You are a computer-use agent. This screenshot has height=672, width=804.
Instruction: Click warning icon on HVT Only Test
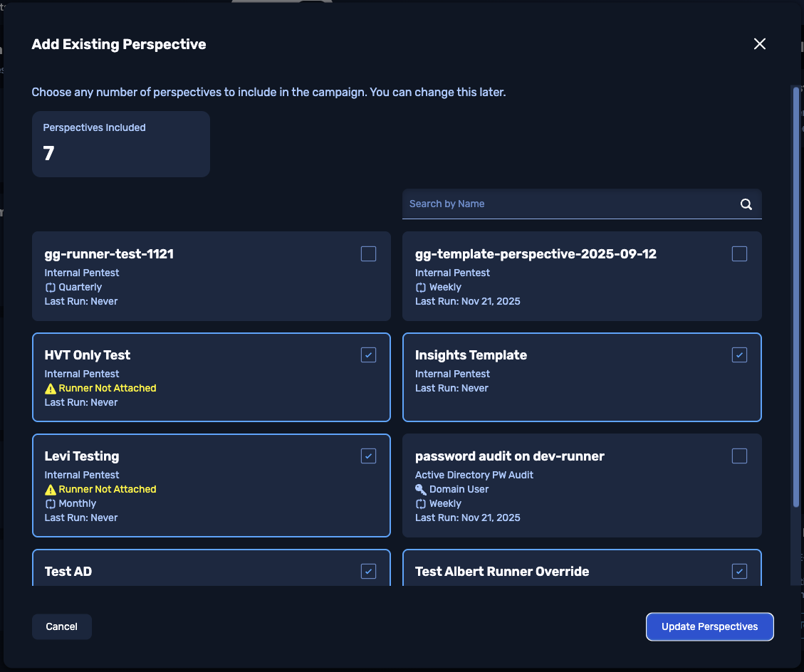50,389
